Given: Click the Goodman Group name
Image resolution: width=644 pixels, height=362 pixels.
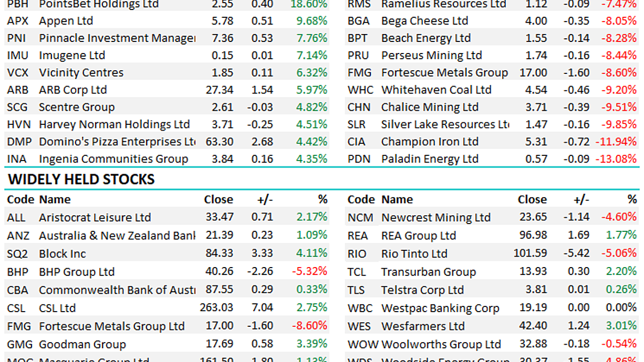Looking at the screenshot, I should 82,345.
